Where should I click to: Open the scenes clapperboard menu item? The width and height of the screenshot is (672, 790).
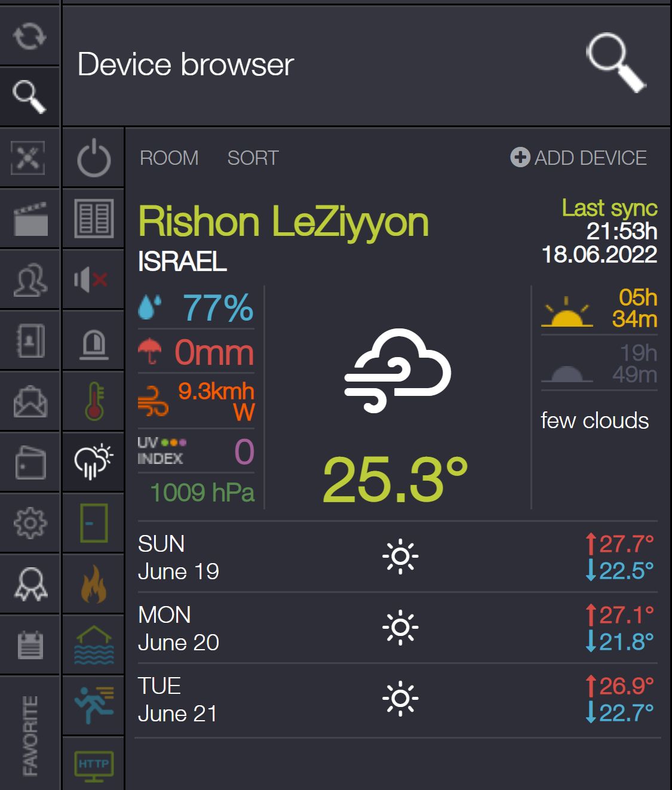coord(30,219)
